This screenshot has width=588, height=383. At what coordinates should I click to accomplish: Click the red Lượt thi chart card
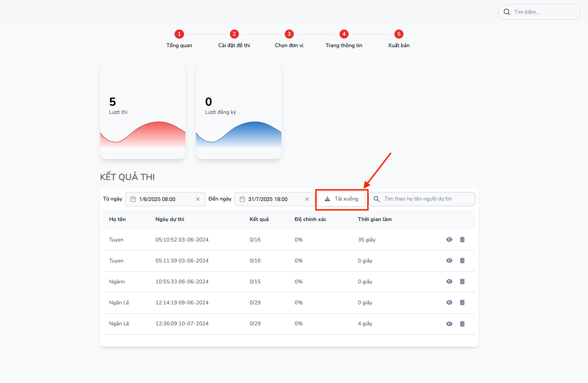pos(143,112)
